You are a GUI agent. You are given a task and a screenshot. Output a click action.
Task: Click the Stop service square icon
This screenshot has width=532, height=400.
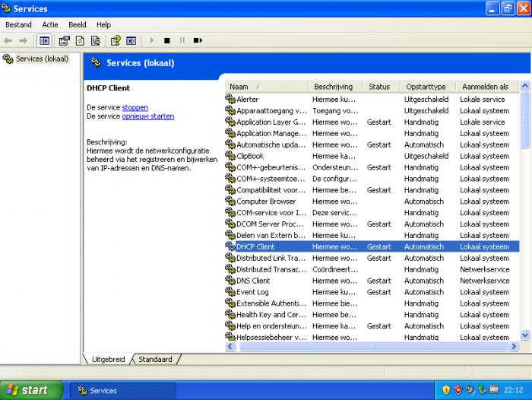point(167,41)
